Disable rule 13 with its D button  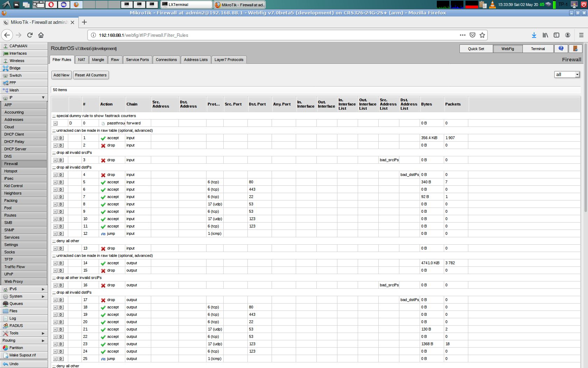point(61,248)
